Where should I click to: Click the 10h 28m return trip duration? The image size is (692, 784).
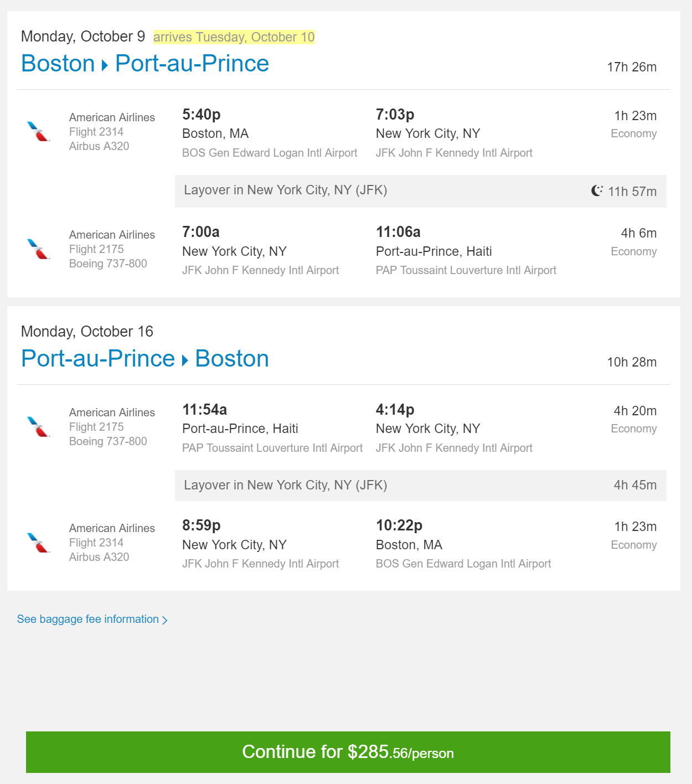(632, 362)
